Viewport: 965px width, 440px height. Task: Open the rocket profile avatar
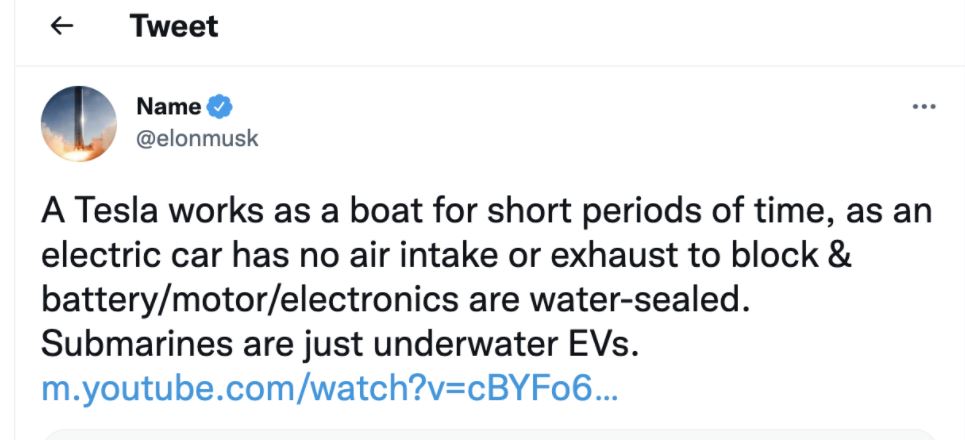pyautogui.click(x=79, y=124)
